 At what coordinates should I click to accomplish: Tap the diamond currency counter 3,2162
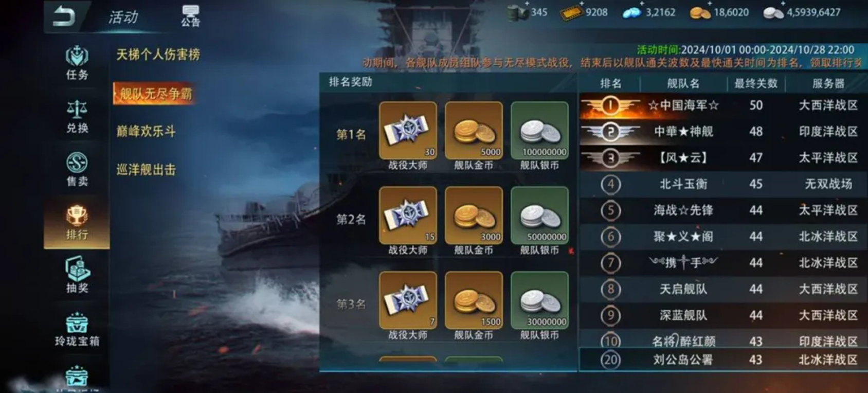click(649, 12)
